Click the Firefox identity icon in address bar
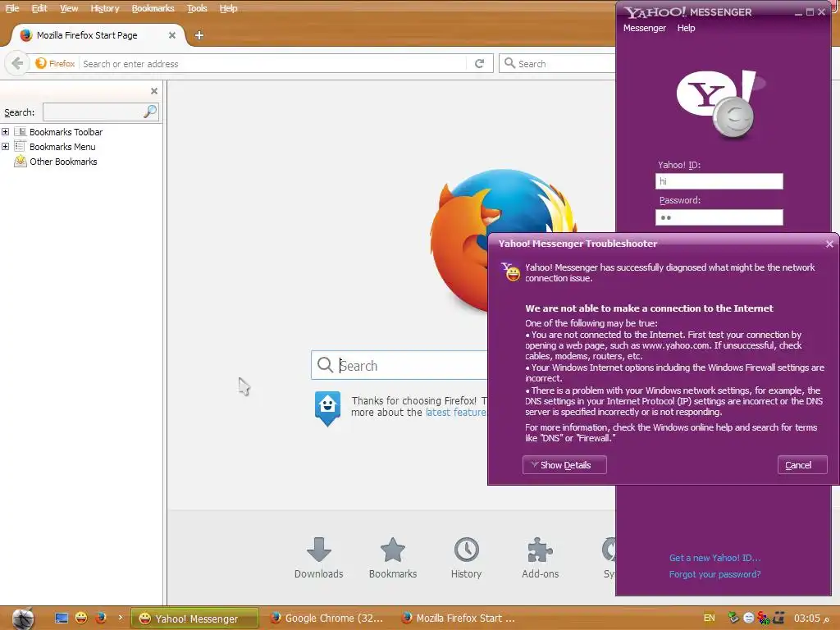 click(x=55, y=63)
